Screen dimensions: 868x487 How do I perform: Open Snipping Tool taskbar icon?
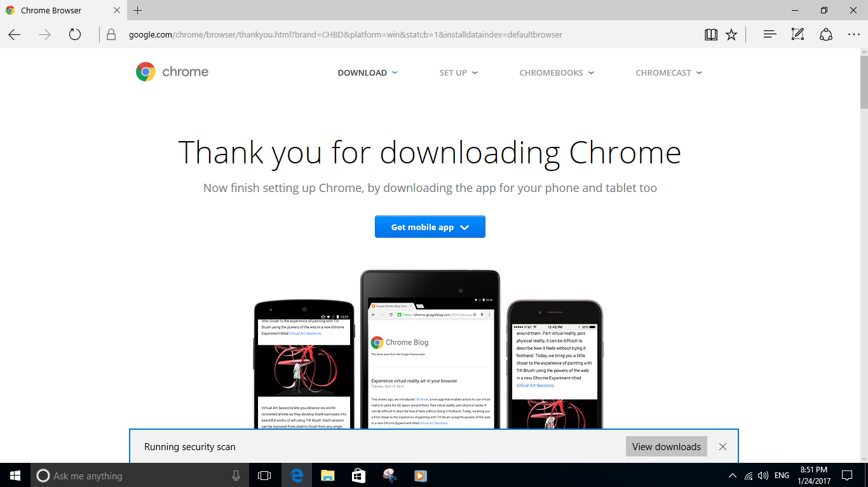point(389,475)
